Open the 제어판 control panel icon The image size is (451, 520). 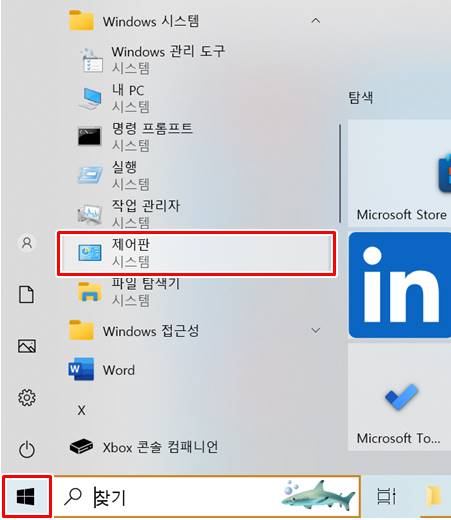[x=90, y=252]
